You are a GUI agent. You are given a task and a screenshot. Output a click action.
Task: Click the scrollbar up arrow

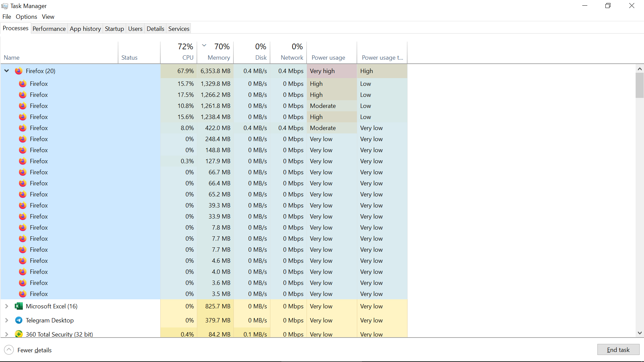click(x=640, y=69)
